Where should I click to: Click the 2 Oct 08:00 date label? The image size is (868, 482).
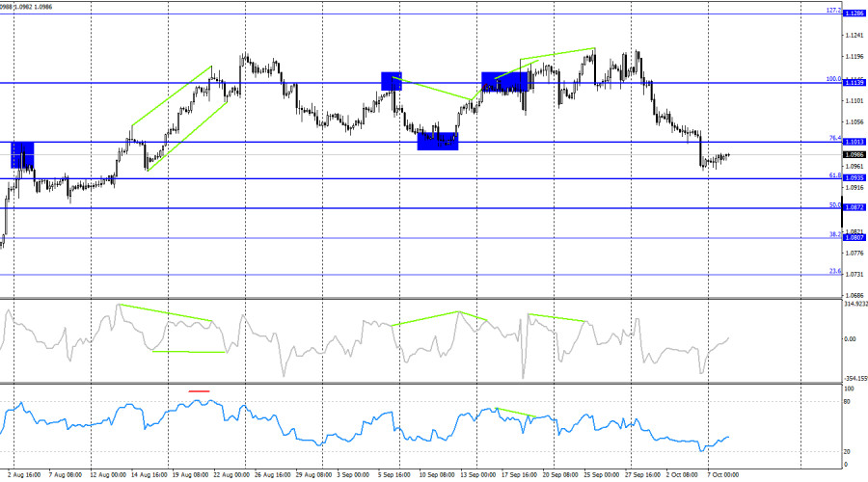point(682,475)
